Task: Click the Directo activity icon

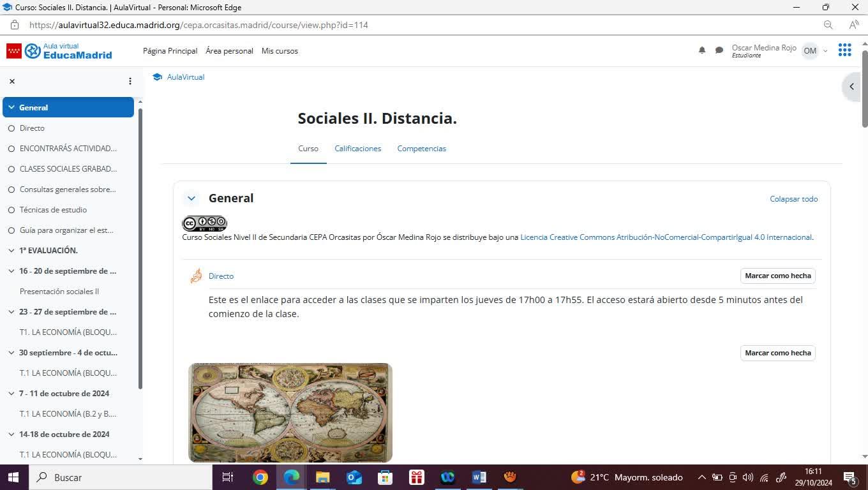Action: click(x=196, y=276)
